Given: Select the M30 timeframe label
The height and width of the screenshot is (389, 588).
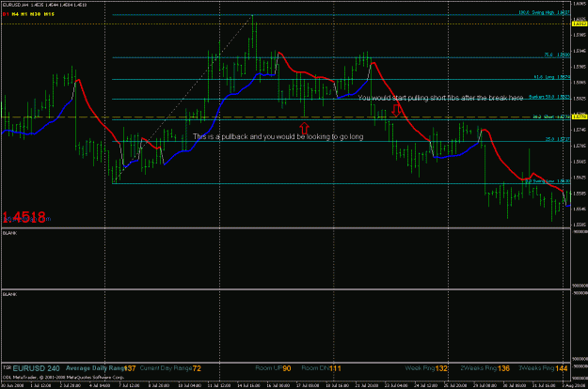Looking at the screenshot, I should pyautogui.click(x=35, y=14).
